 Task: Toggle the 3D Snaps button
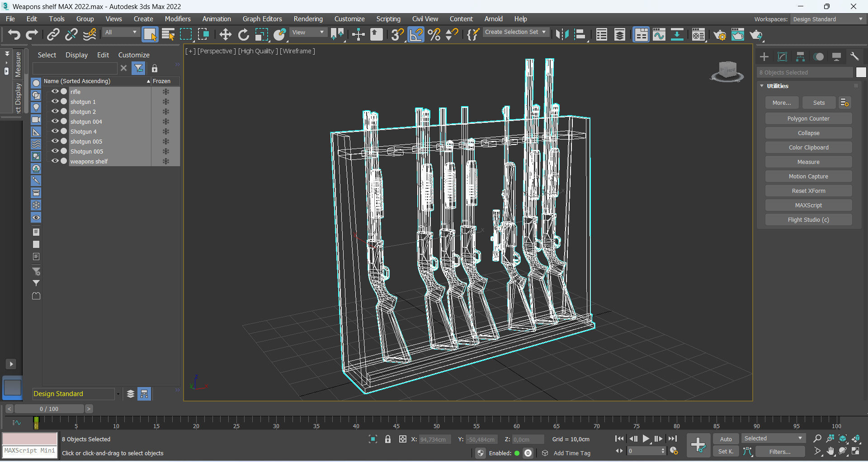397,35
